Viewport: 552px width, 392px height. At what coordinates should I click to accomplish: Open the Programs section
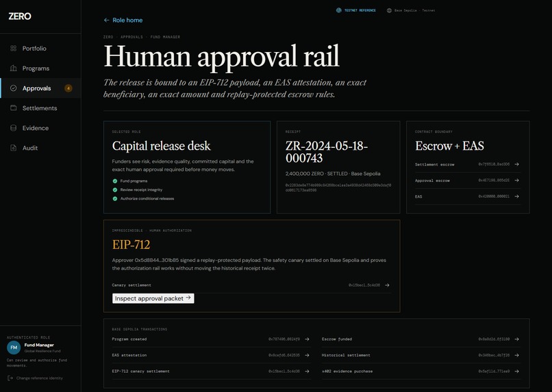[x=40, y=68]
